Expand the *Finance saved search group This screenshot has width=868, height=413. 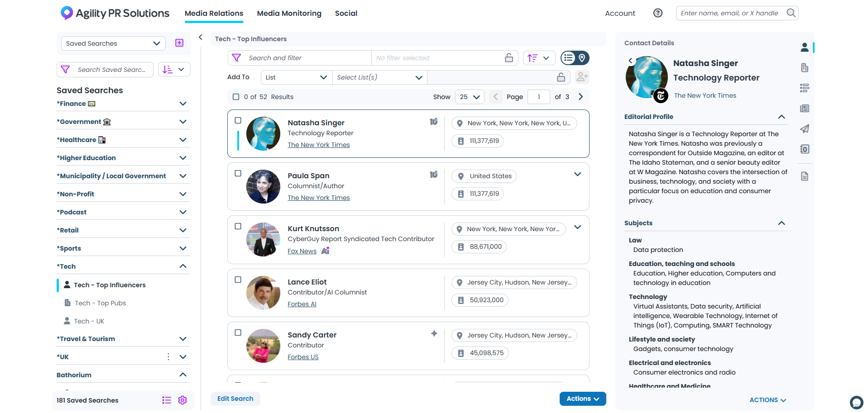(183, 104)
